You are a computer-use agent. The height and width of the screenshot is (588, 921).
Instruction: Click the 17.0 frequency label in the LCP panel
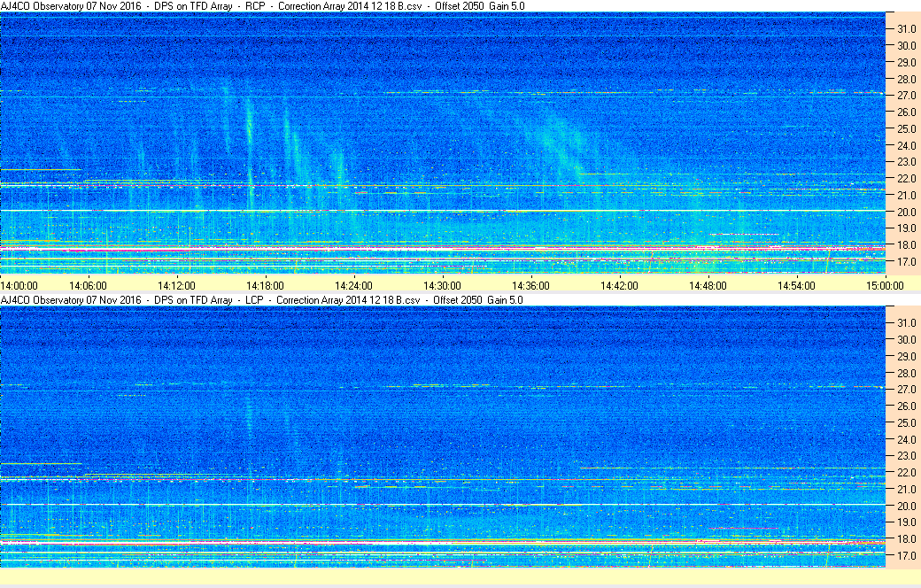pos(902,555)
